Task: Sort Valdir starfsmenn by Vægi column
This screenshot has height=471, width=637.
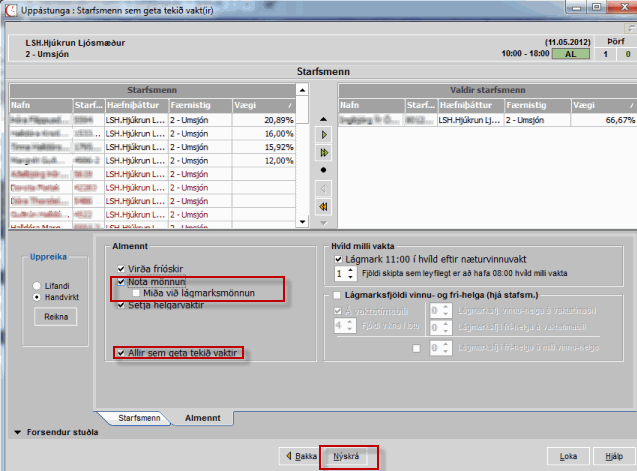Action: pos(604,105)
